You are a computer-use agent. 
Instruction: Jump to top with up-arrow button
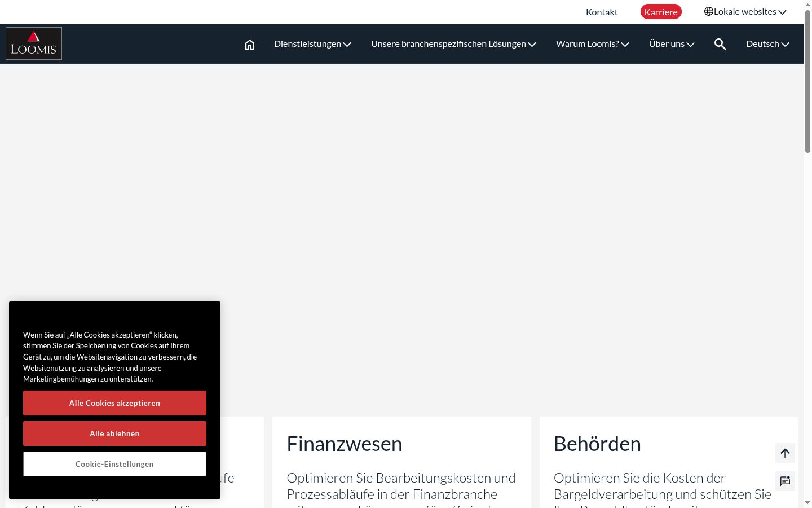coord(785,453)
